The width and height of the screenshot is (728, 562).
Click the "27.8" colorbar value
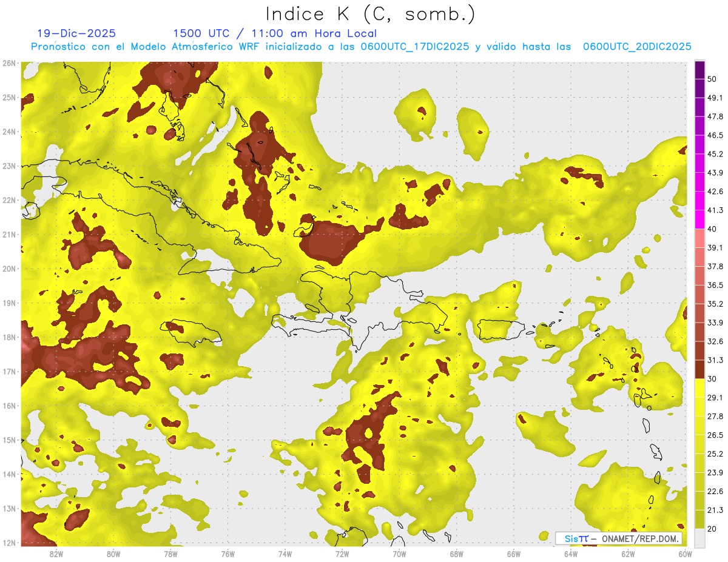715,416
